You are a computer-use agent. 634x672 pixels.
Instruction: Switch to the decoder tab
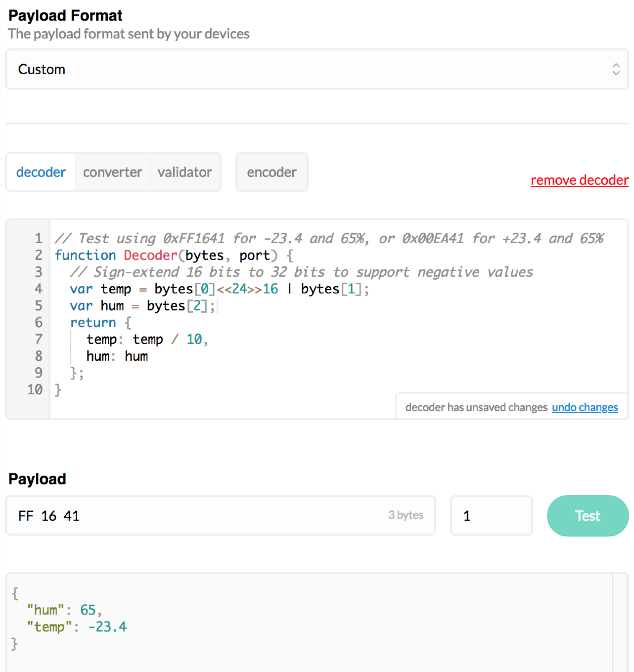[41, 172]
